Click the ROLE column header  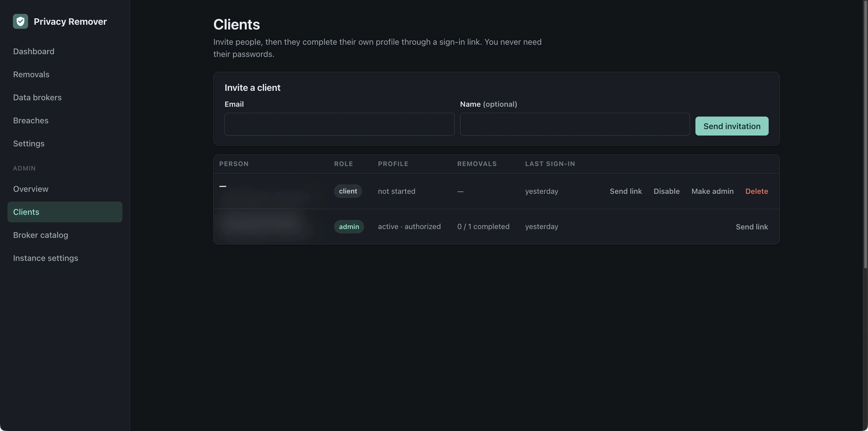click(x=344, y=164)
